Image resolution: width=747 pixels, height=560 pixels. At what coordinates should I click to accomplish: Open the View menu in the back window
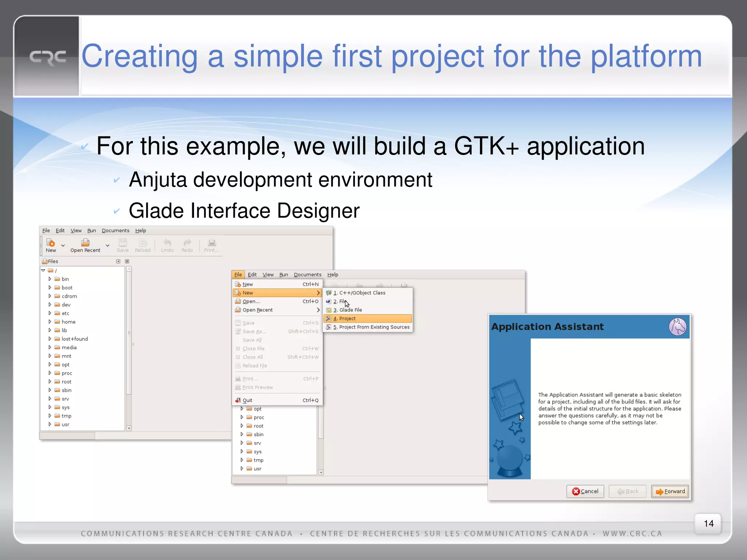coord(76,230)
